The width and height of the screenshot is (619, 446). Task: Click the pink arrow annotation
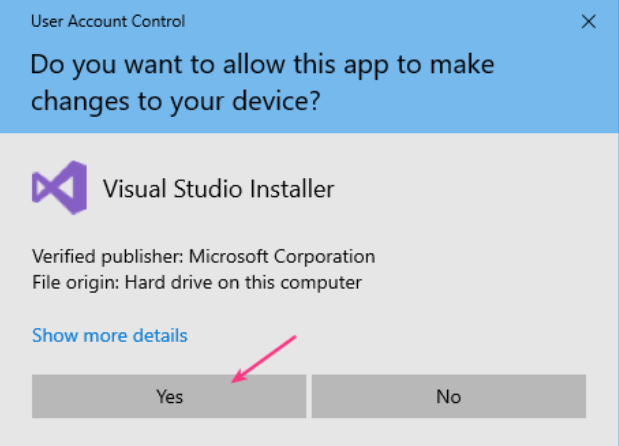(264, 358)
